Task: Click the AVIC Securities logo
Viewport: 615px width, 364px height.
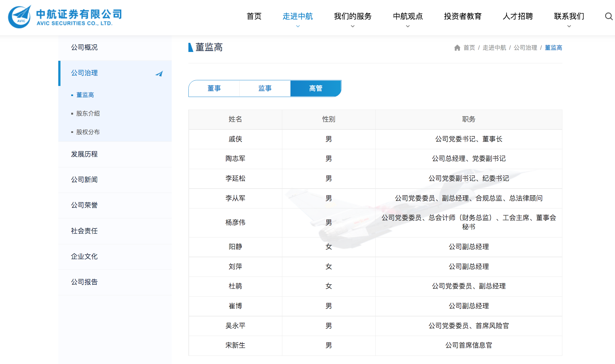Action: click(65, 17)
